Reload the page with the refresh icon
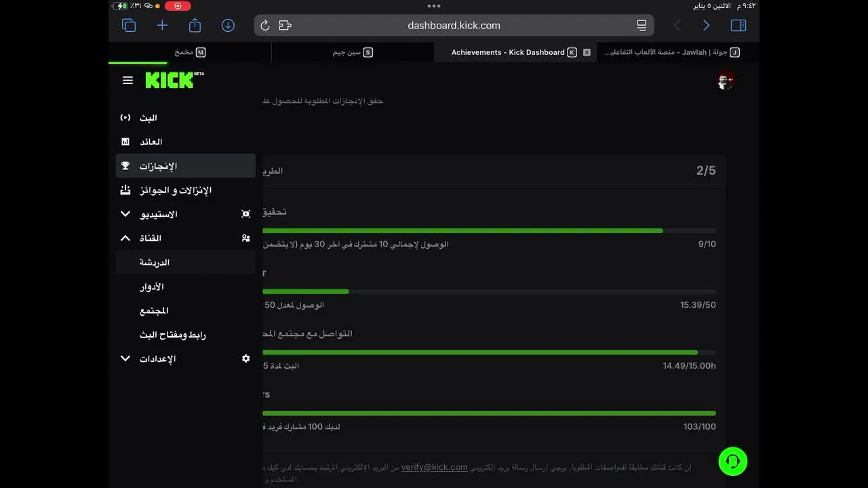The width and height of the screenshot is (868, 488). click(x=265, y=25)
